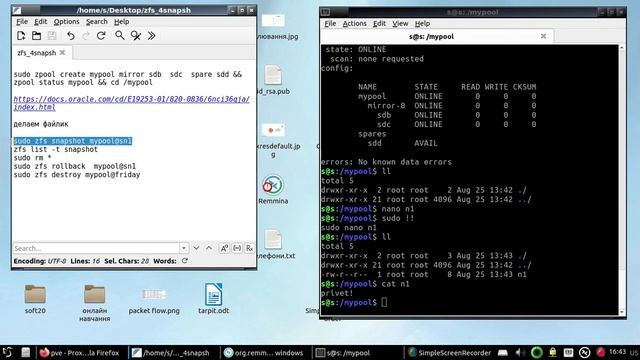Open the terminal File menu
The image size is (640, 360).
(x=330, y=24)
